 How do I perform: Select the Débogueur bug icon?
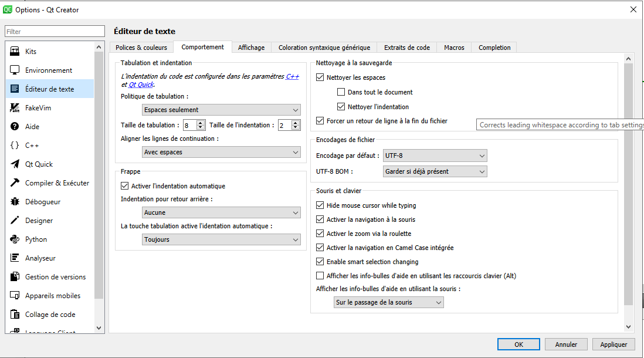tap(15, 202)
